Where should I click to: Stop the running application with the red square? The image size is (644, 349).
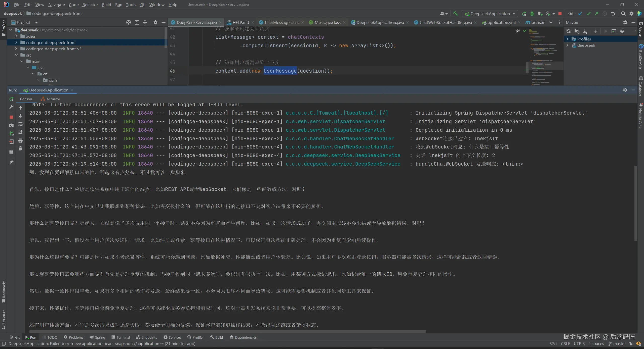[11, 117]
